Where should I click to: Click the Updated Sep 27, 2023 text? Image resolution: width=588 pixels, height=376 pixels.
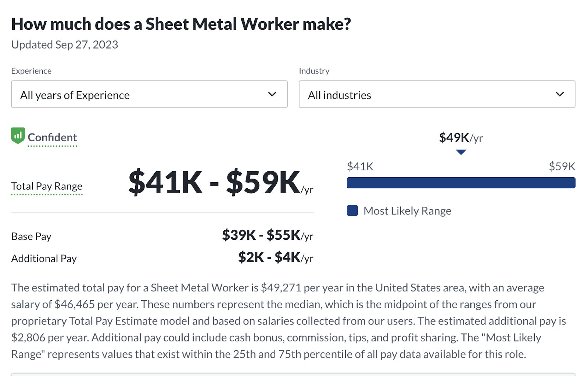coord(65,45)
